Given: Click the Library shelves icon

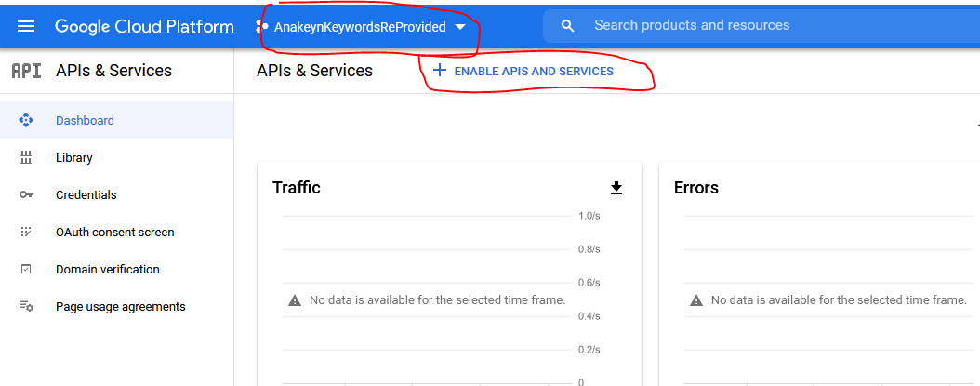Looking at the screenshot, I should tap(26, 157).
